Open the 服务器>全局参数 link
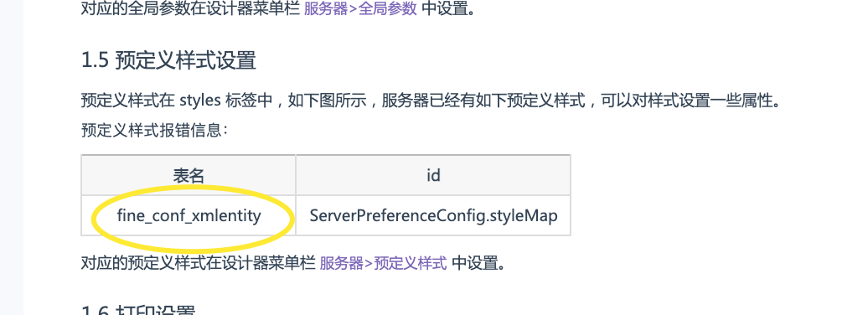The width and height of the screenshot is (868, 315). (x=360, y=9)
